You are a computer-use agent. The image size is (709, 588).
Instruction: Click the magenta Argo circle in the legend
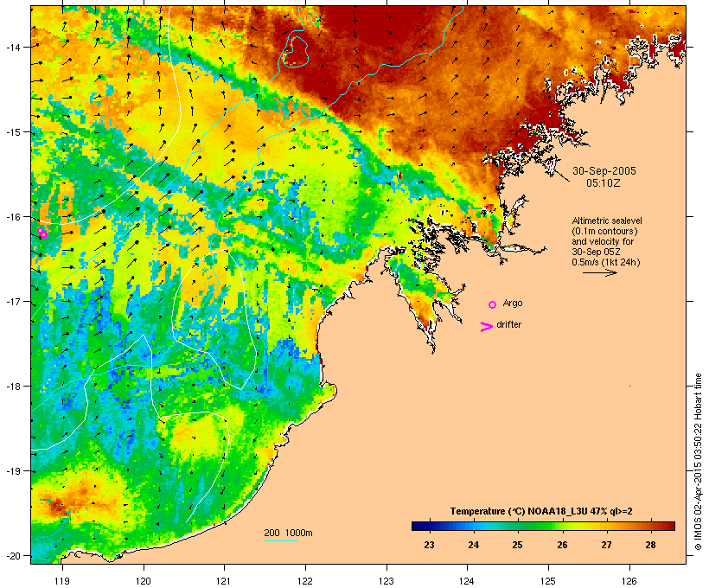[493, 304]
